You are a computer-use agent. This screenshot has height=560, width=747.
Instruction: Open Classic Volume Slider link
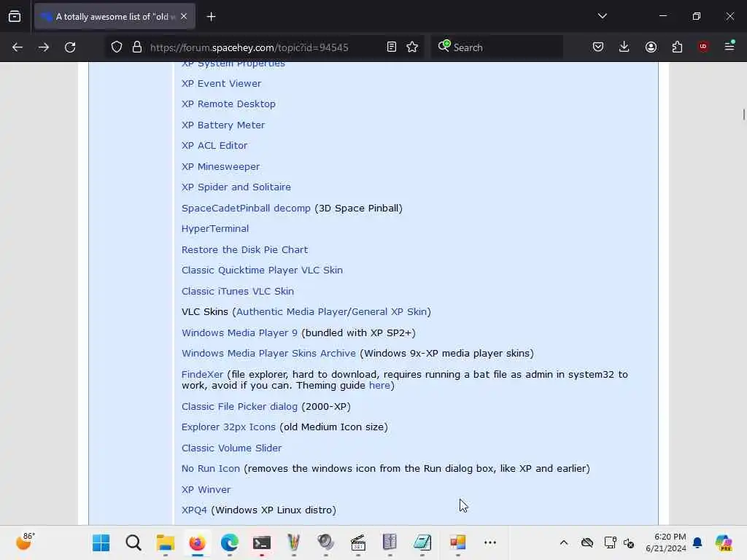click(x=231, y=448)
